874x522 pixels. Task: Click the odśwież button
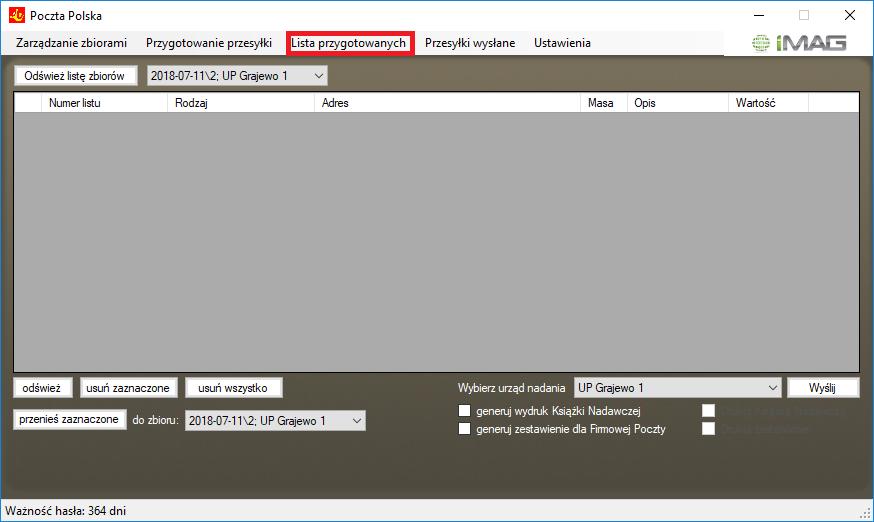[x=42, y=388]
